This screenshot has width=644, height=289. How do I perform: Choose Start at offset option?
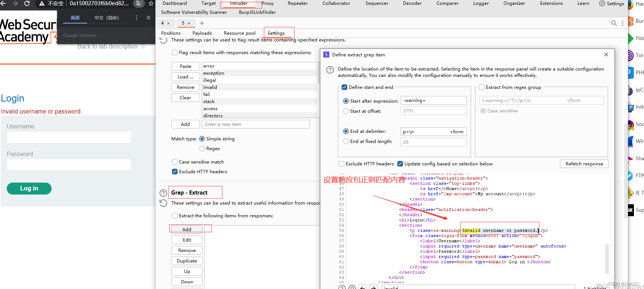346,111
